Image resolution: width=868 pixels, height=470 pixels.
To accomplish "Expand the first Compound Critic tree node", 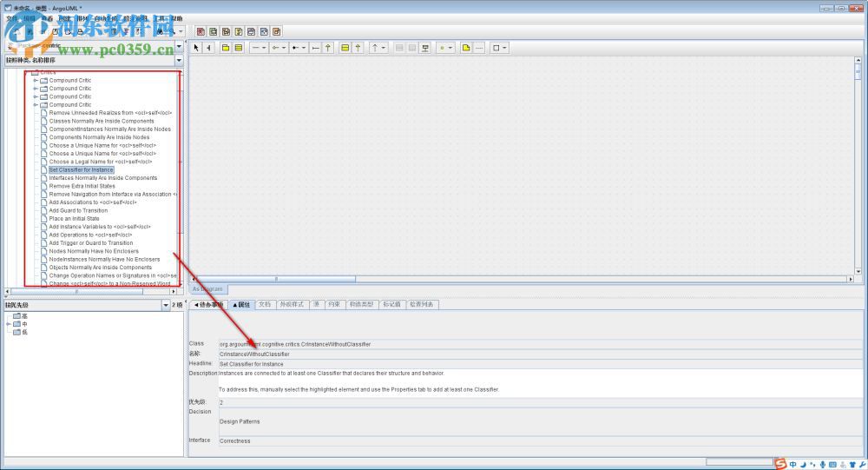I will [36, 80].
